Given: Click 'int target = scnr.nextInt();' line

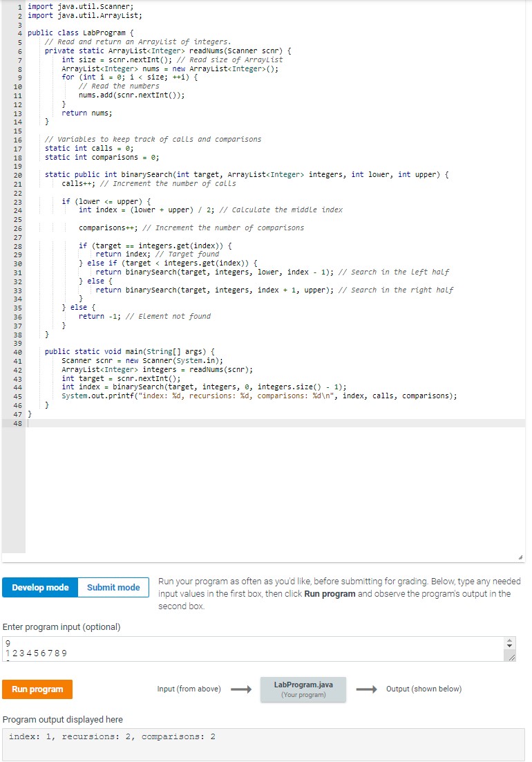Looking at the screenshot, I should pyautogui.click(x=121, y=378).
